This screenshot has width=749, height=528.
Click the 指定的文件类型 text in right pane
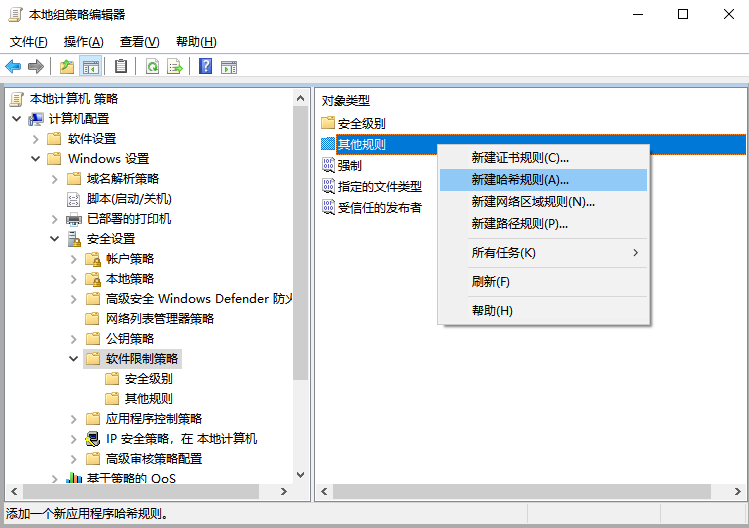click(380, 186)
